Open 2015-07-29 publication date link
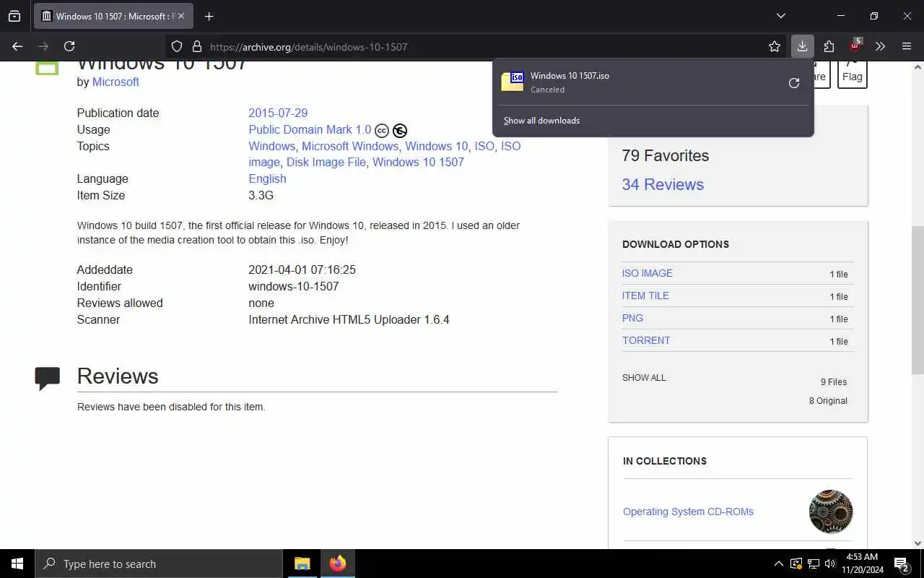Screen dimensions: 924x578 pyautogui.click(x=278, y=113)
